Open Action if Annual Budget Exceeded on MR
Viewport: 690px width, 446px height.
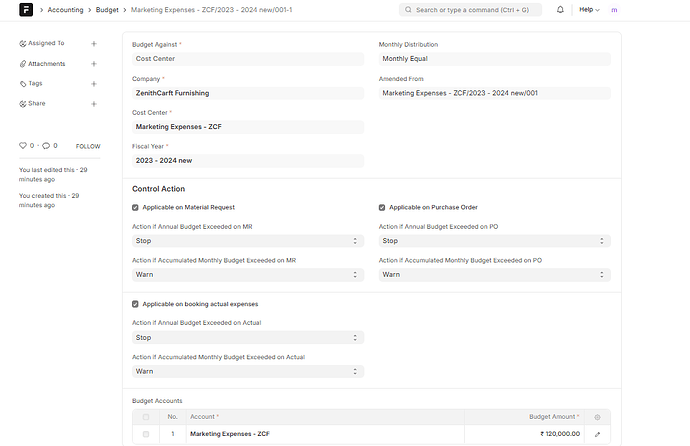tap(248, 241)
